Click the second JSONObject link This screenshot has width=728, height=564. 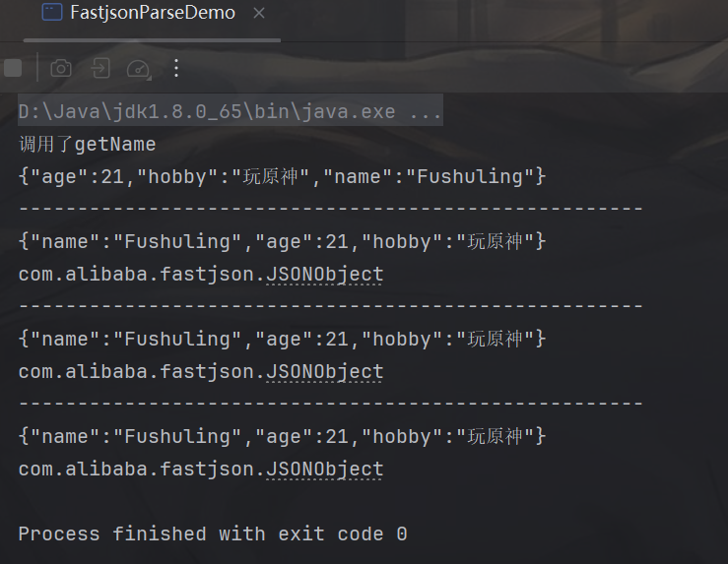tap(324, 372)
